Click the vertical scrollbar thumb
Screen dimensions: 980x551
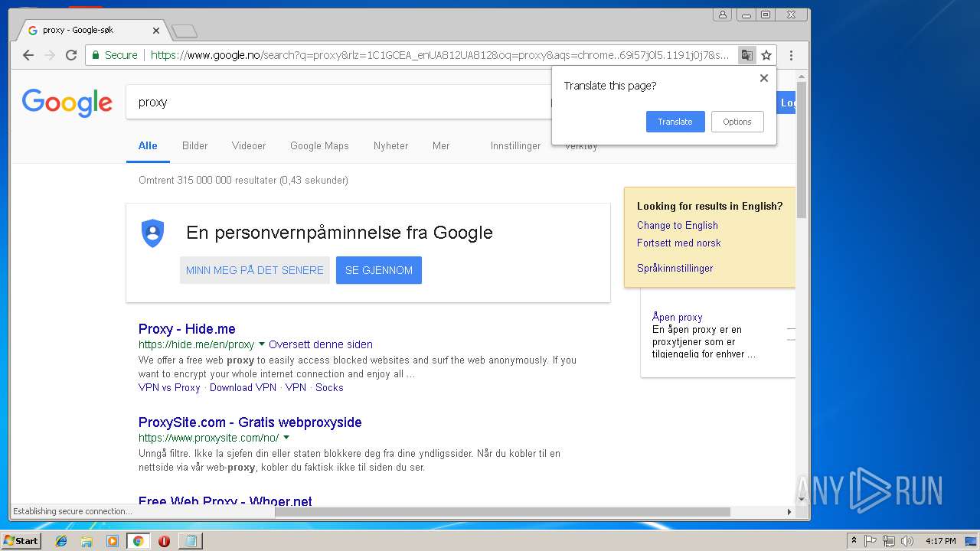(x=802, y=148)
